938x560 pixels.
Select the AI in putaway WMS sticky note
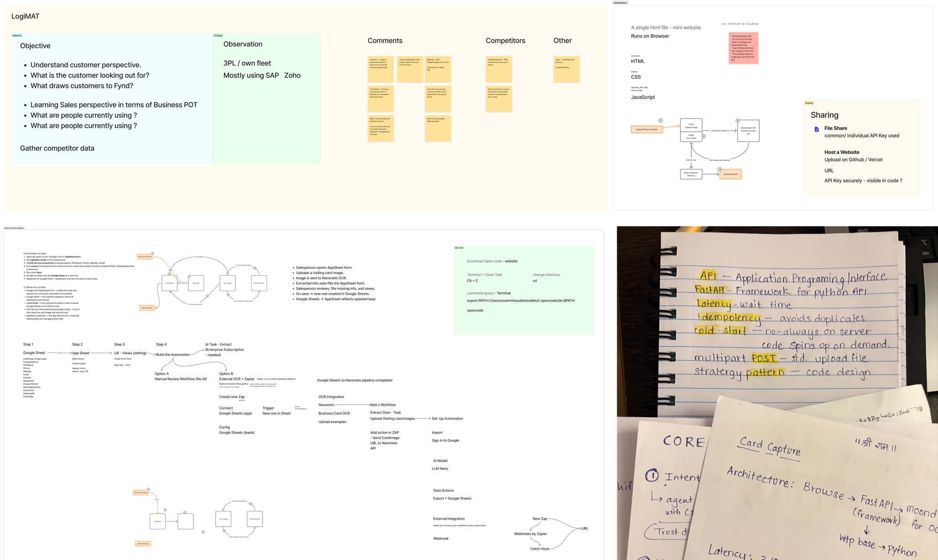(x=438, y=128)
